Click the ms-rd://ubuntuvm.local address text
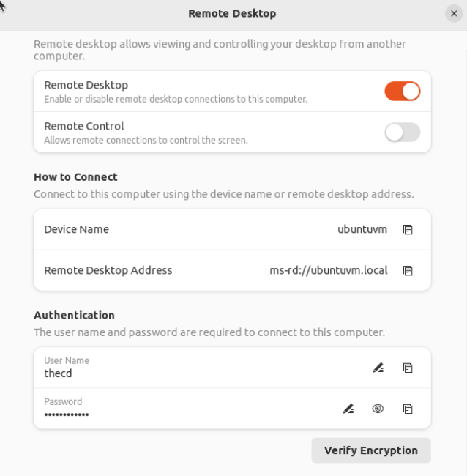Viewport: 467px width, 476px height. click(329, 270)
